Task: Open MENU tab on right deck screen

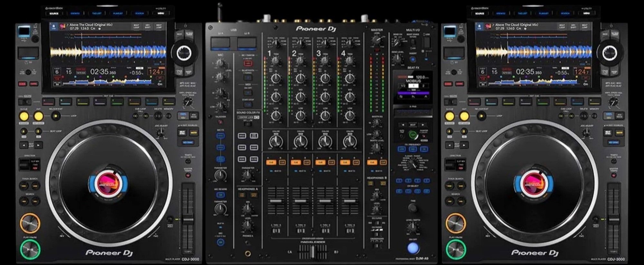Action: click(x=586, y=14)
